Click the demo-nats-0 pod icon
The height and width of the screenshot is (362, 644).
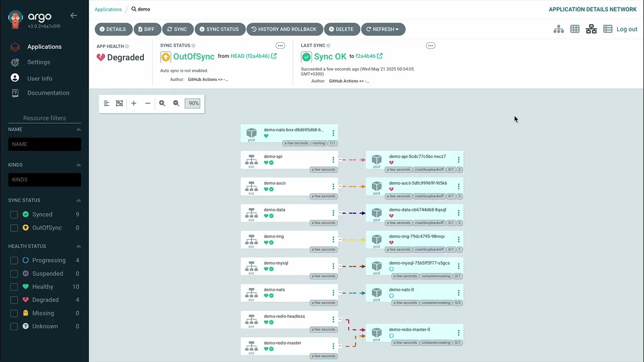point(376,293)
